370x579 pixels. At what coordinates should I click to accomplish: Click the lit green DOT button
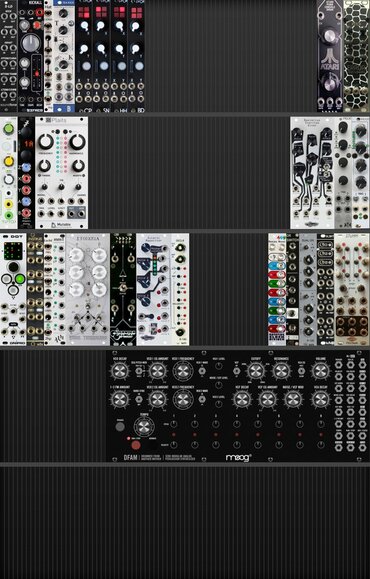[x=20, y=279]
